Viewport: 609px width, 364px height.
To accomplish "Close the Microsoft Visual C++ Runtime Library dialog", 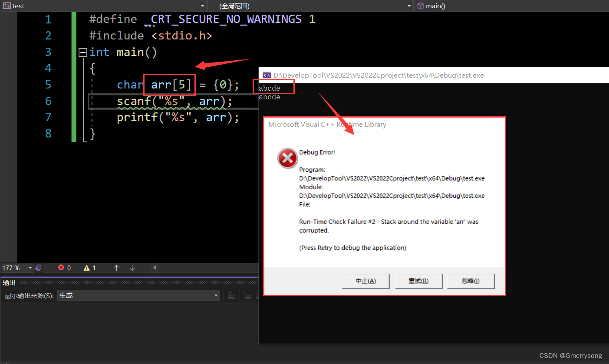I will click(496, 125).
